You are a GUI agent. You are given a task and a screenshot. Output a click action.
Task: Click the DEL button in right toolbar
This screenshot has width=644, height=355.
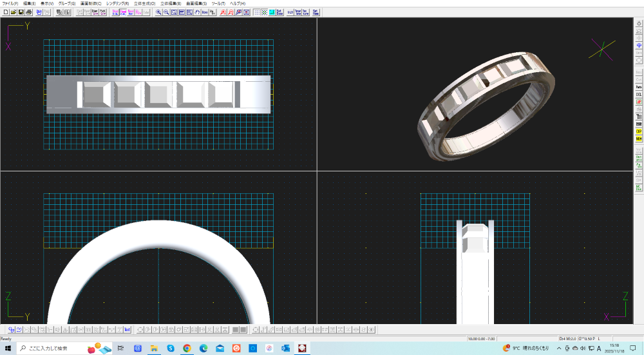click(x=639, y=94)
